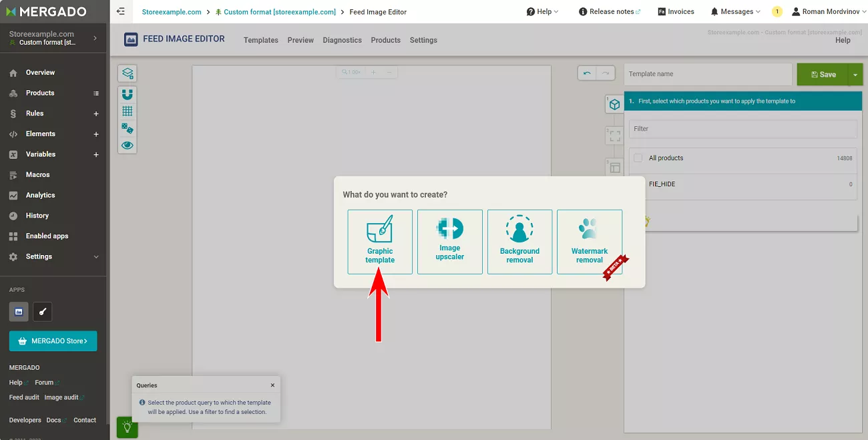The image size is (868, 440).
Task: Focus the Template name input field
Action: click(x=708, y=74)
